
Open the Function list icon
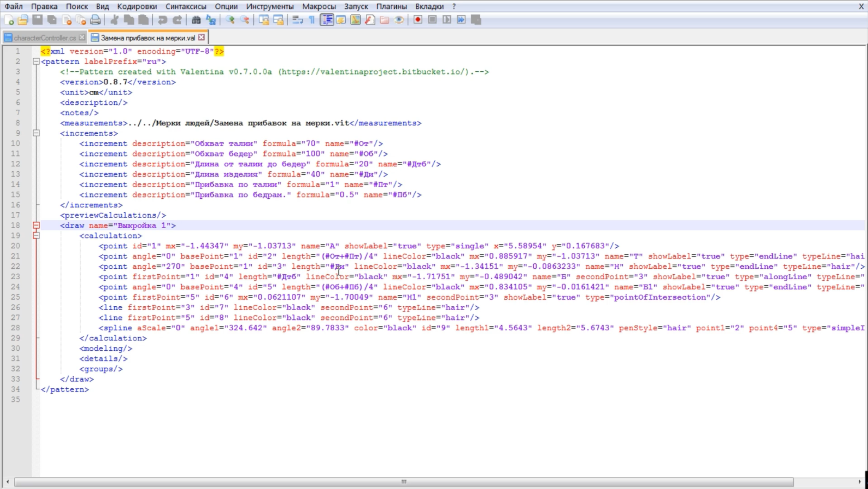pos(370,20)
